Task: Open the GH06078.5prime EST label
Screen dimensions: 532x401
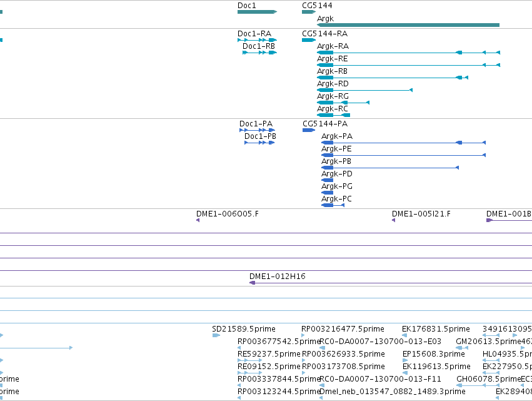Action: point(489,379)
